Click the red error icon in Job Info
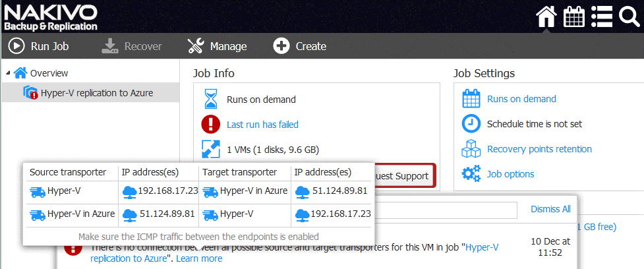This screenshot has width=644, height=269. (210, 125)
